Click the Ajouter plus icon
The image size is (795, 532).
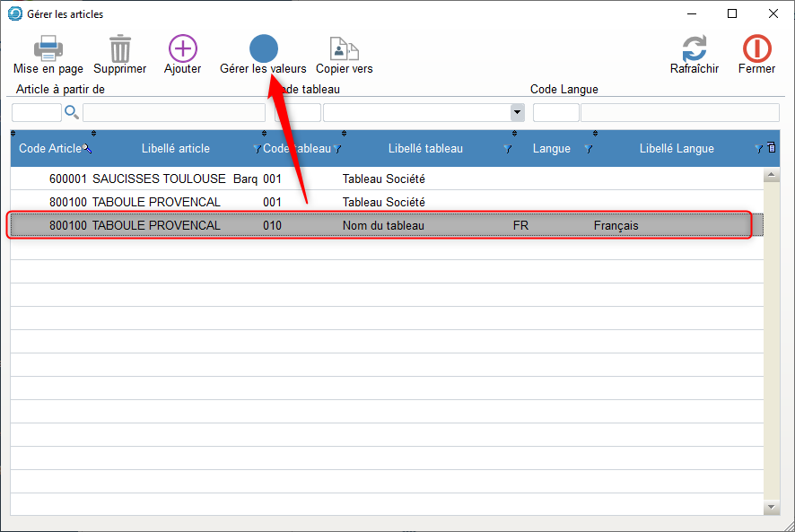182,49
